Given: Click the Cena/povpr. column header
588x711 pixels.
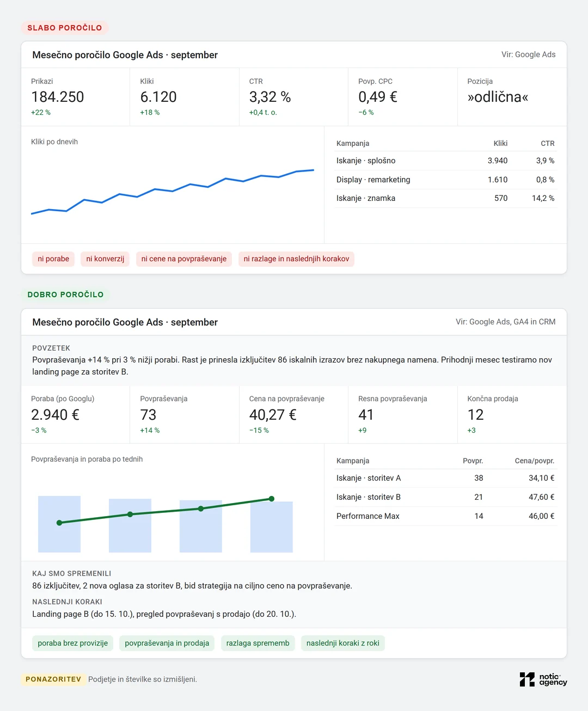Looking at the screenshot, I should [x=535, y=461].
